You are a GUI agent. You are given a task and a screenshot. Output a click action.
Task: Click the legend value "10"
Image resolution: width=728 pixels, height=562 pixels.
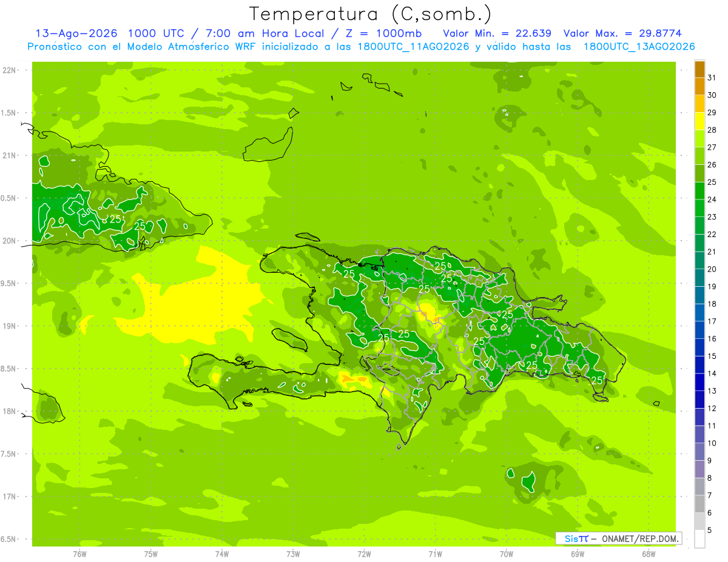click(x=712, y=443)
